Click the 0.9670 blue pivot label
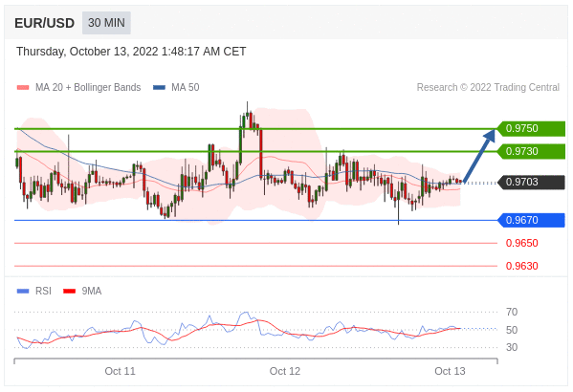 [531, 220]
